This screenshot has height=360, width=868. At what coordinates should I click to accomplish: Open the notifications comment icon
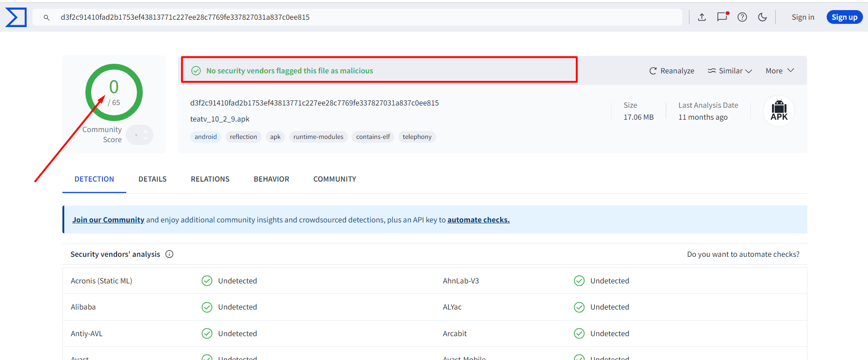click(722, 17)
